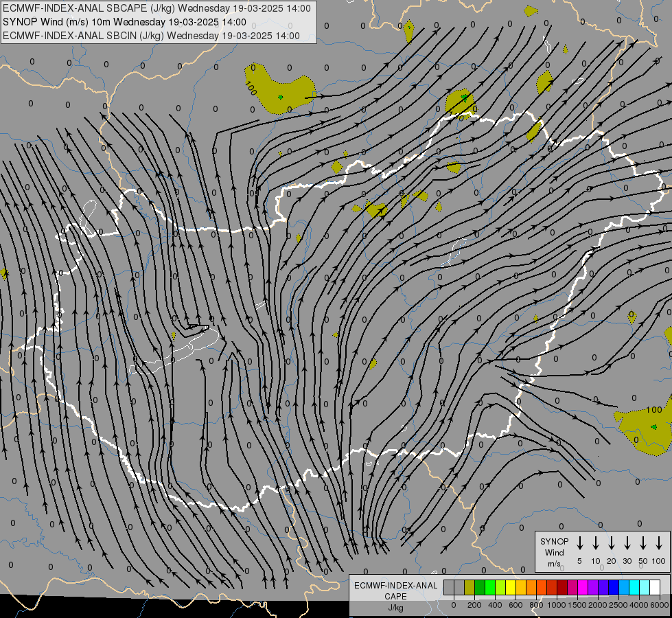Image resolution: width=672 pixels, height=618 pixels.
Task: Select the olive swatch in the CAPE colorbar
Action: pyautogui.click(x=470, y=588)
